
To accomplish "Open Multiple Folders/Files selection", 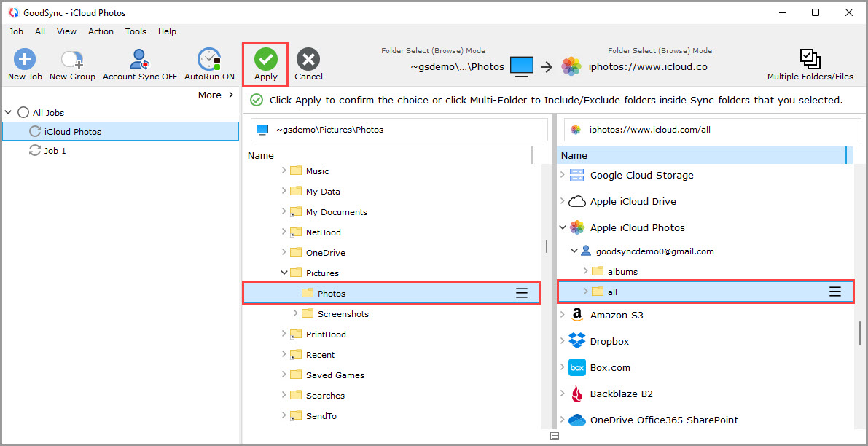I will point(809,63).
